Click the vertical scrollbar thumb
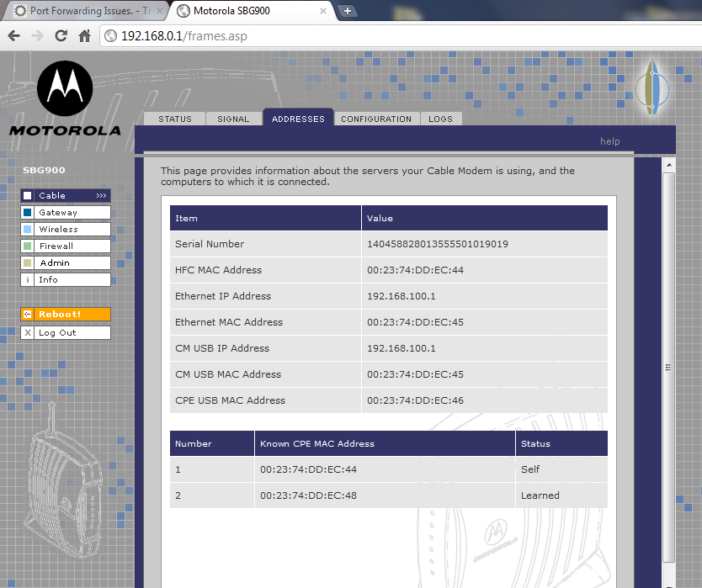 pos(669,367)
